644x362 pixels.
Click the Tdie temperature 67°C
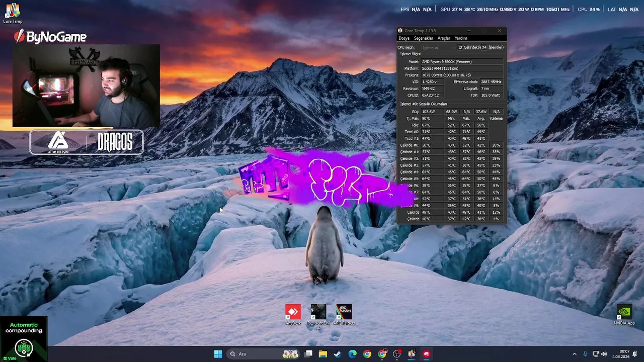pyautogui.click(x=432, y=125)
